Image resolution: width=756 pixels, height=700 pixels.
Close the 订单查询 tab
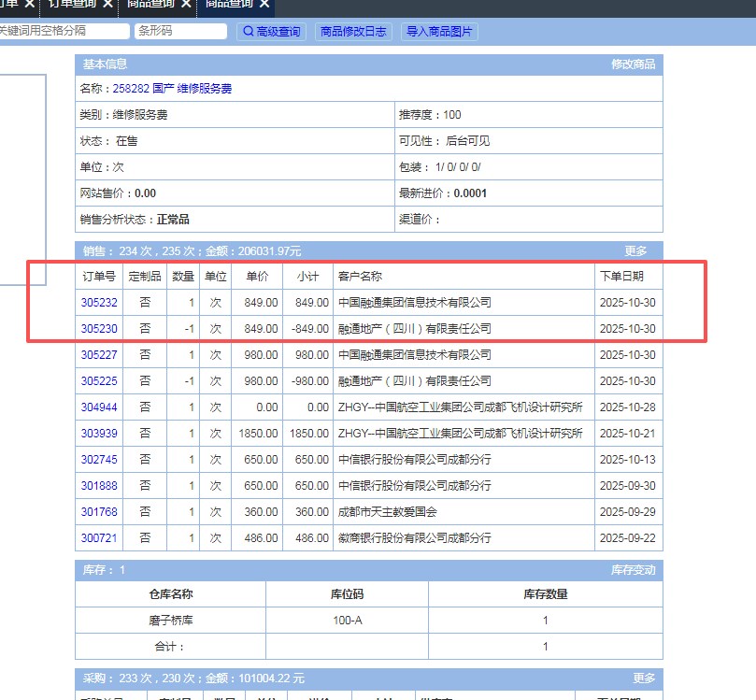[107, 4]
